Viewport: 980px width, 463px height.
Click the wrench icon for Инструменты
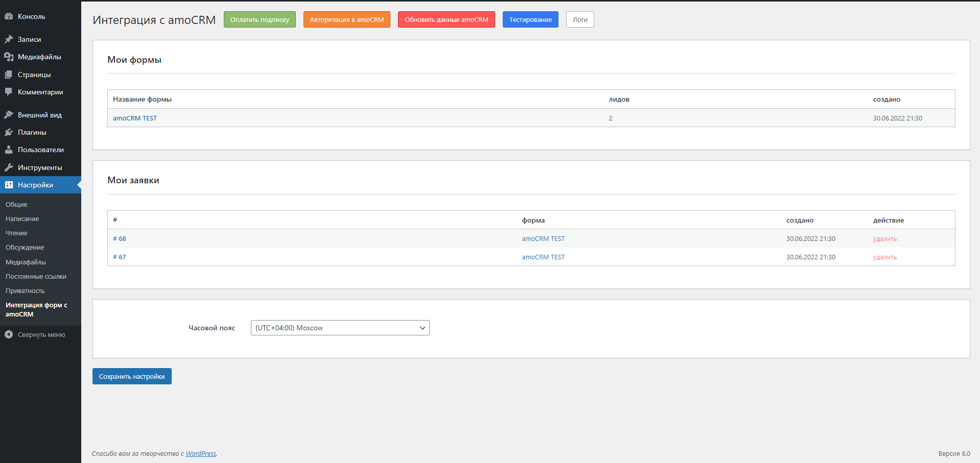point(9,167)
